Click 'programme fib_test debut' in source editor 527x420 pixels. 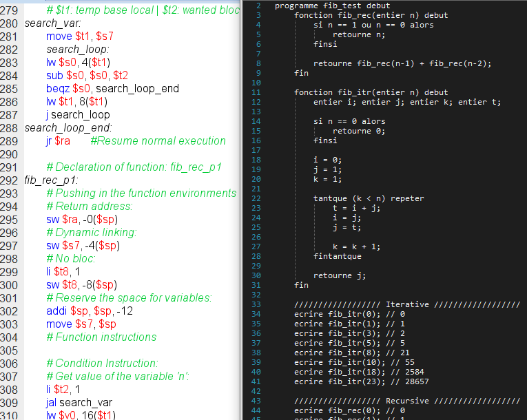pos(333,6)
